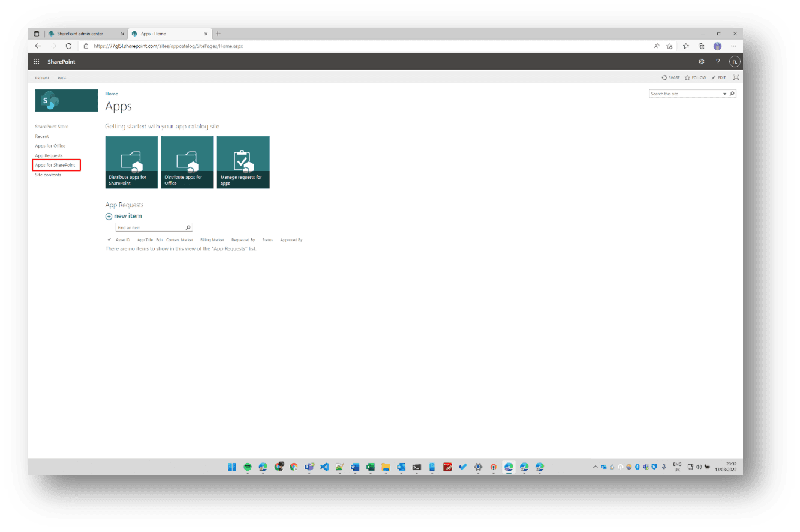Open the BROWSE ribbon tab
This screenshot has height=532, width=800.
pyautogui.click(x=42, y=78)
